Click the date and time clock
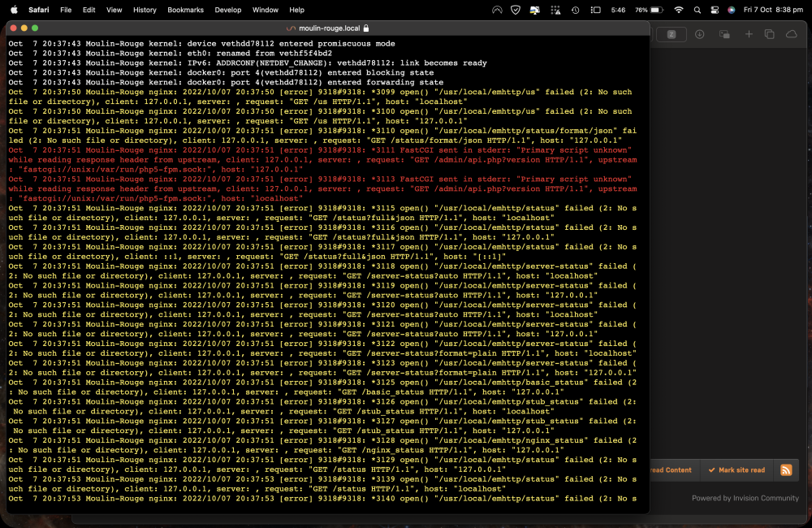This screenshot has height=528, width=812. coord(773,10)
